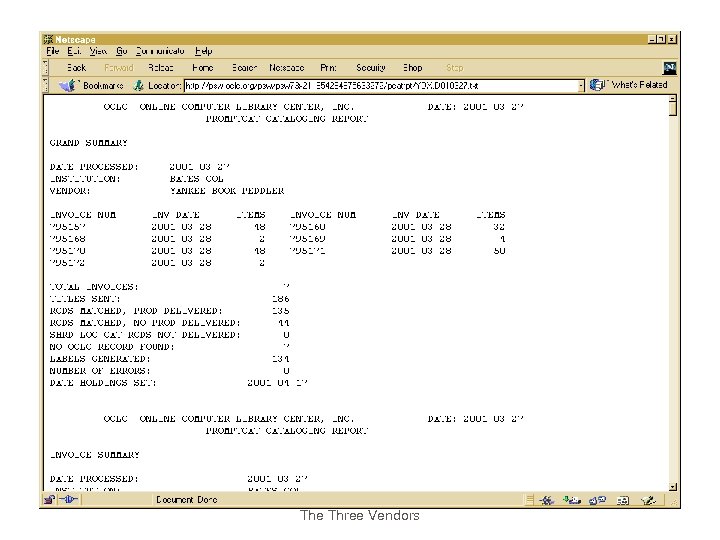Click the 'BATES COL' institution value in Grand Summary
This screenshot has height=540, width=720.
click(197, 179)
